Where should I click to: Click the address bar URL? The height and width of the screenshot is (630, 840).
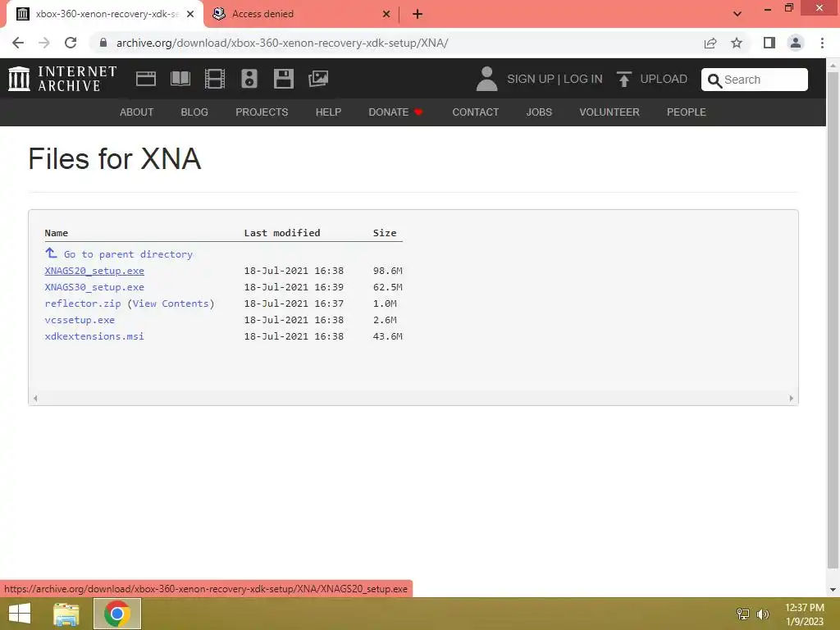pos(282,43)
